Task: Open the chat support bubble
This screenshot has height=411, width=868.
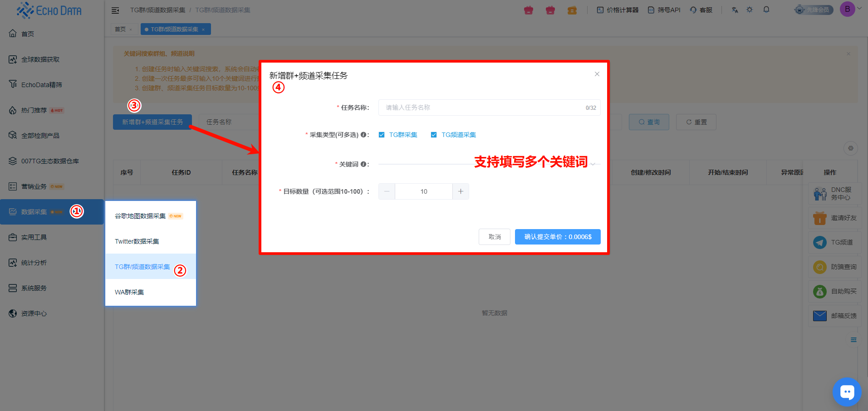Action: (x=847, y=391)
